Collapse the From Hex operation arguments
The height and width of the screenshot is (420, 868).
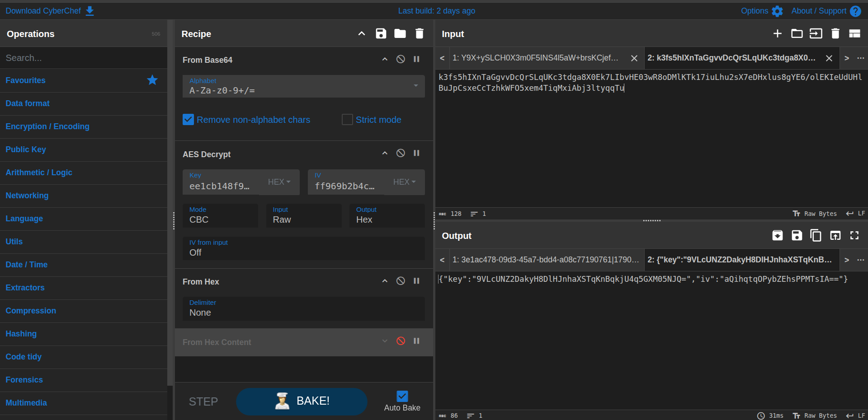click(x=385, y=281)
